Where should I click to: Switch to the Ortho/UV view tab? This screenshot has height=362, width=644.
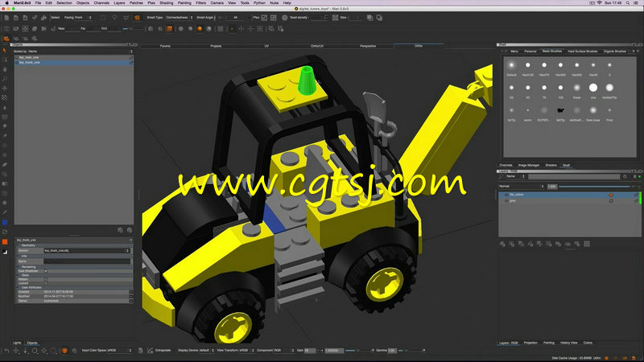pyautogui.click(x=317, y=46)
